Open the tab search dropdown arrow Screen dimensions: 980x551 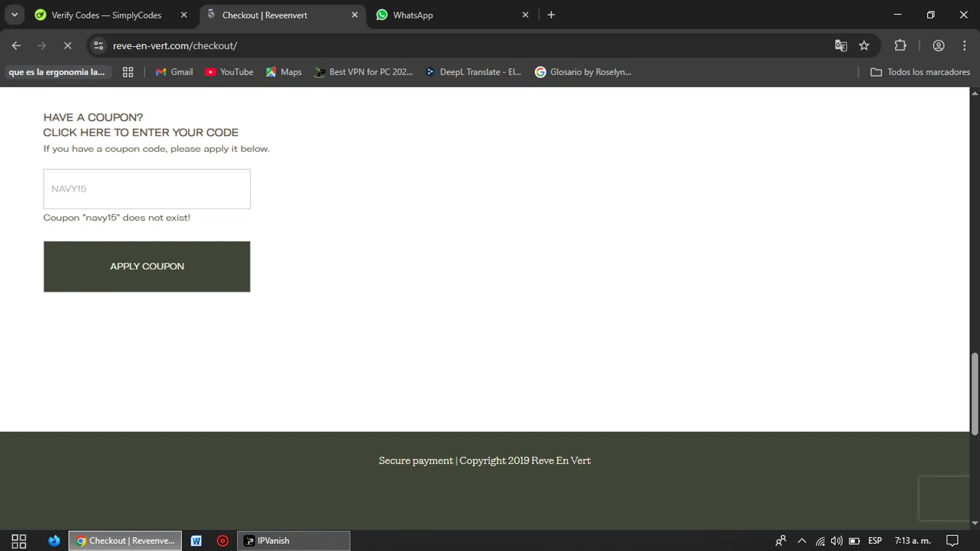point(14,14)
